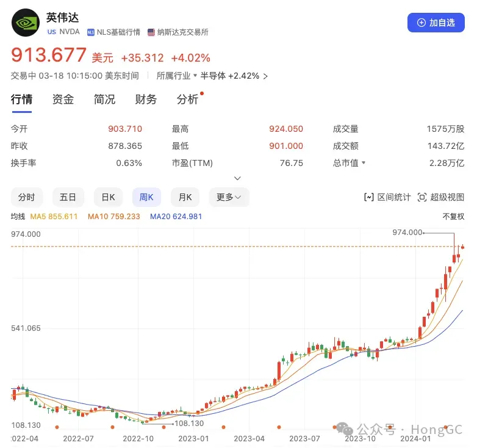
Task: Click the 成交量 value 1575万股
Action: pos(445,129)
